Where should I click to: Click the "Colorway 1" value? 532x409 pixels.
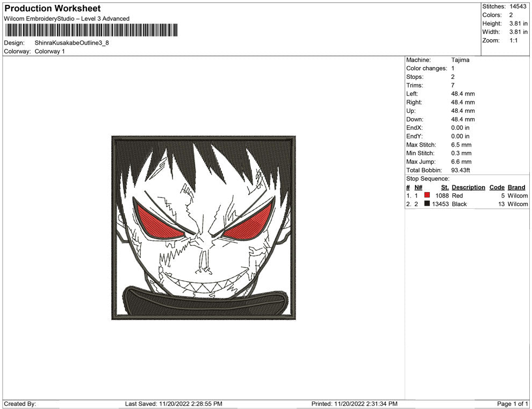pos(49,52)
